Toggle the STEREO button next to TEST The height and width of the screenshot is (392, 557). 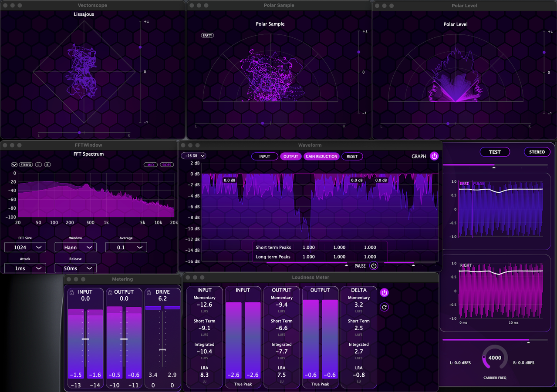pyautogui.click(x=537, y=152)
